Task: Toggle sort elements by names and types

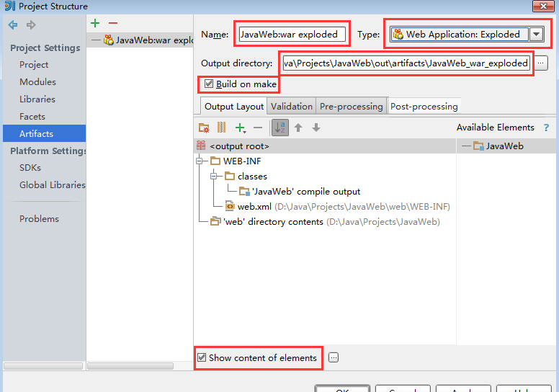Action: pyautogui.click(x=280, y=128)
